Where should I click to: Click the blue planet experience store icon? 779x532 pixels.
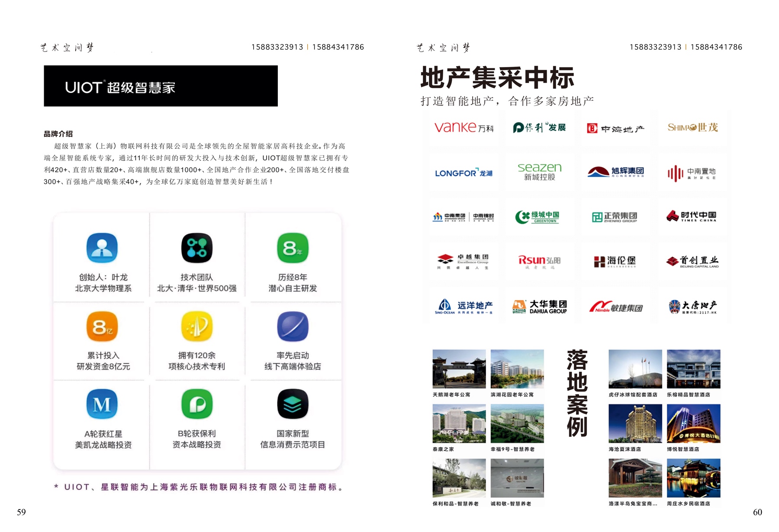pyautogui.click(x=293, y=326)
